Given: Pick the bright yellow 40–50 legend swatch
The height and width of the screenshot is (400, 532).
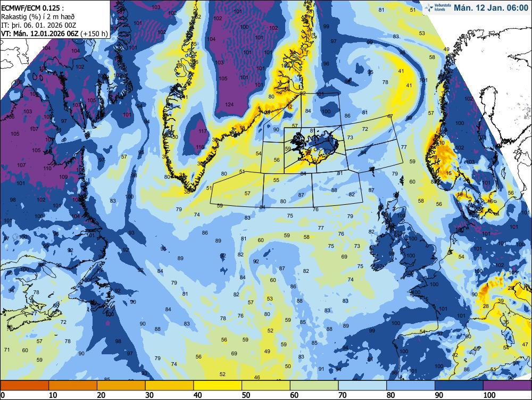Looking at the screenshot, I should [x=218, y=386].
